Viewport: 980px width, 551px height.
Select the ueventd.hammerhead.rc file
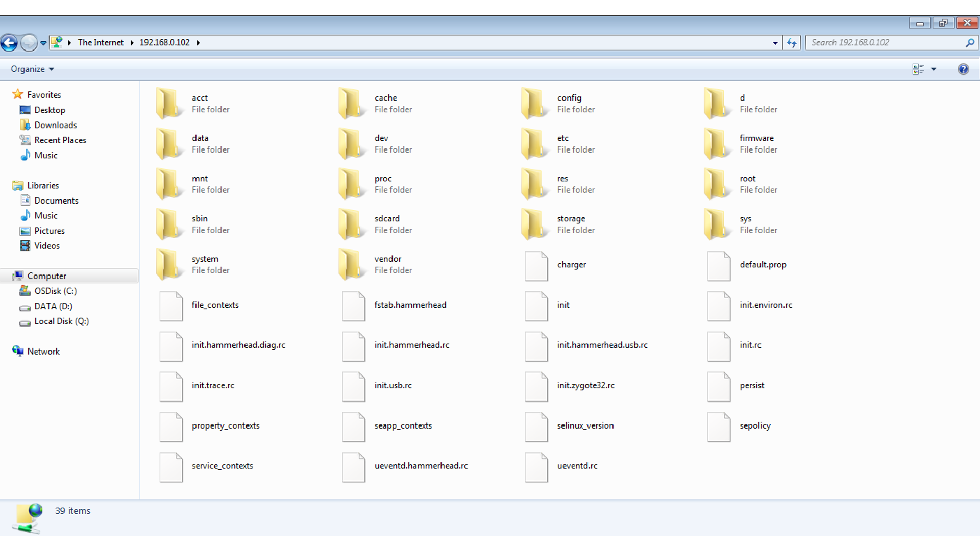click(x=421, y=465)
